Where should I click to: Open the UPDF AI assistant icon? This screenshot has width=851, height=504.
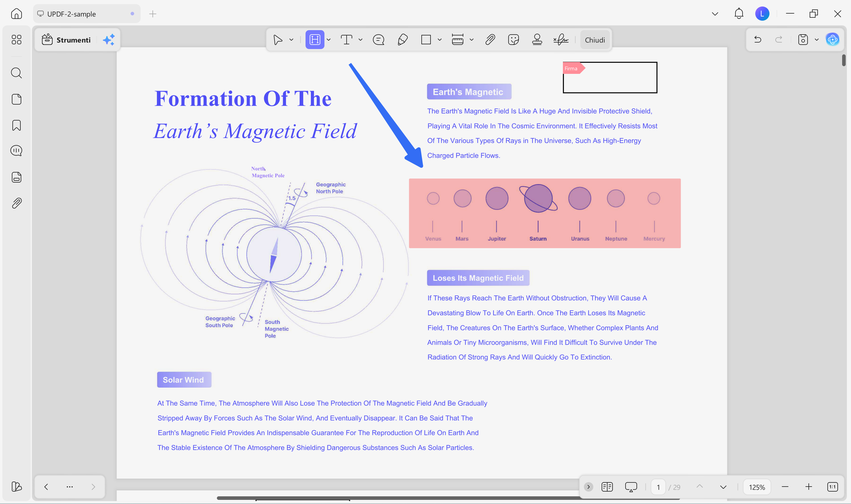pyautogui.click(x=832, y=40)
